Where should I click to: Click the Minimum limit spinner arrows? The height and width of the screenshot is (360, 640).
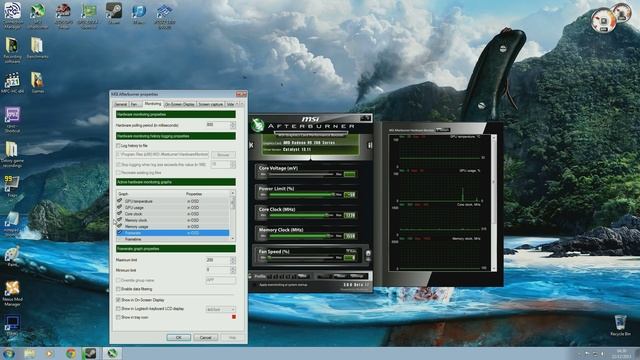pyautogui.click(x=233, y=270)
